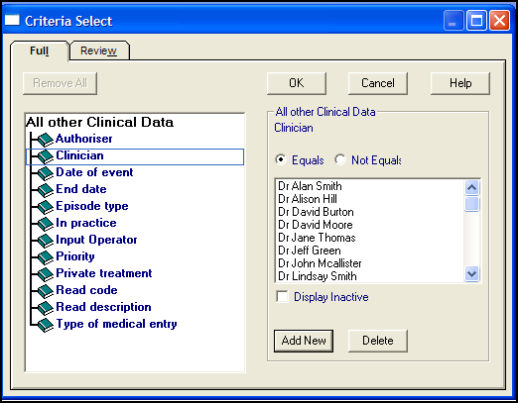Select the Equals radio button
The width and height of the screenshot is (518, 403).
pyautogui.click(x=281, y=160)
